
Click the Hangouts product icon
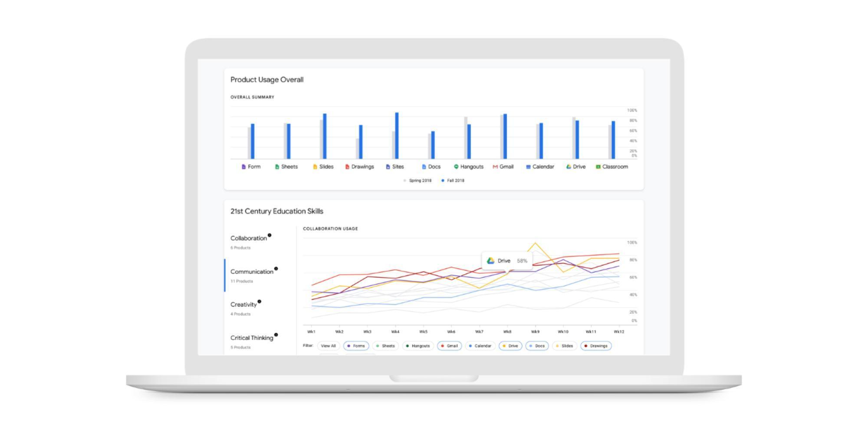[456, 167]
